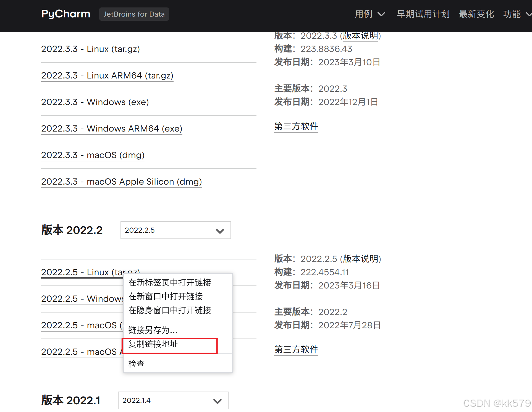The image size is (532, 412).
Task: Select release date 2023年3月16日 text
Action: (349, 285)
